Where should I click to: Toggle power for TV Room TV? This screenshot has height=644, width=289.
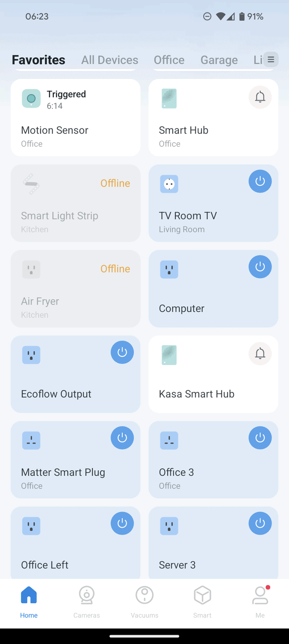[x=260, y=181]
